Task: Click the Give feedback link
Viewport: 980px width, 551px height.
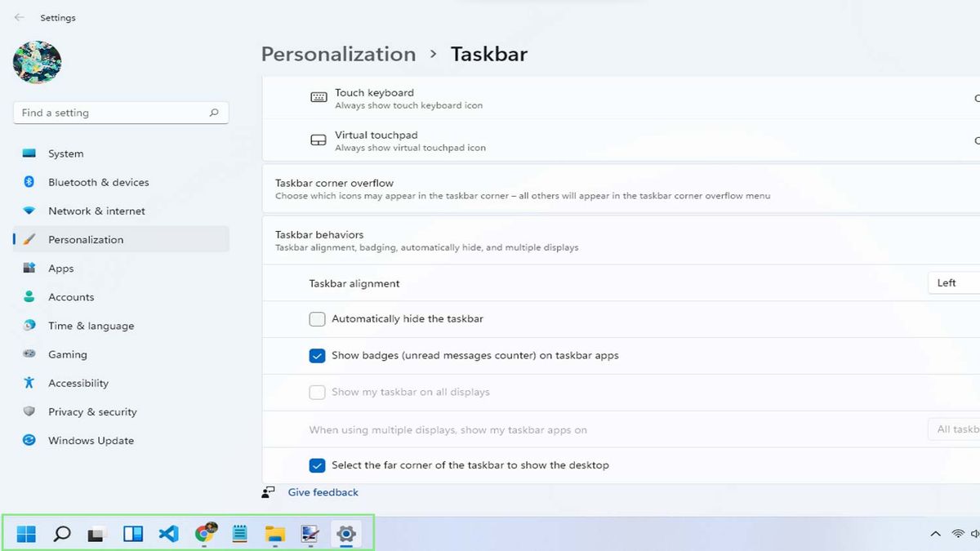Action: pyautogui.click(x=323, y=491)
